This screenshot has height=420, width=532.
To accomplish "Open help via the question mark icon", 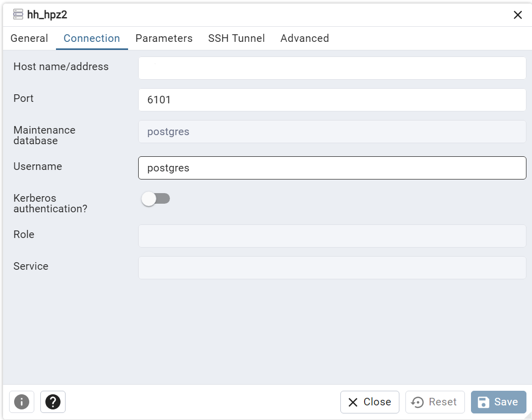I will pyautogui.click(x=53, y=402).
